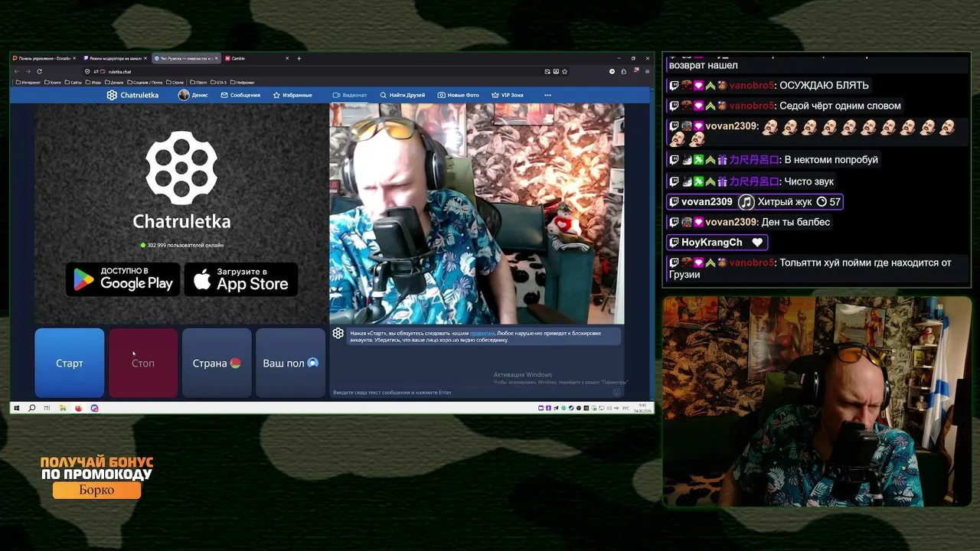Close the Чат Рулетка browser tab
This screenshot has height=551, width=980.
tap(217, 58)
